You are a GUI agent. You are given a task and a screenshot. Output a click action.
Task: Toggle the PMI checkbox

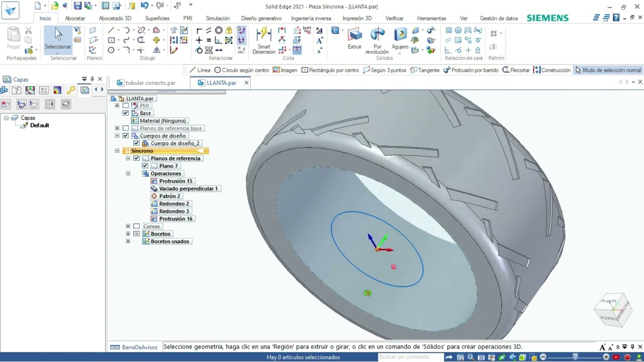click(x=126, y=106)
